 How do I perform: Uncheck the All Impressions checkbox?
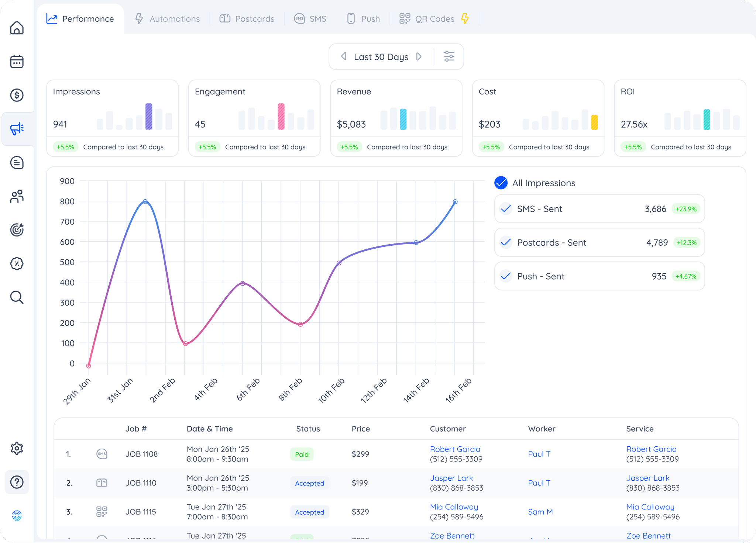(x=501, y=183)
